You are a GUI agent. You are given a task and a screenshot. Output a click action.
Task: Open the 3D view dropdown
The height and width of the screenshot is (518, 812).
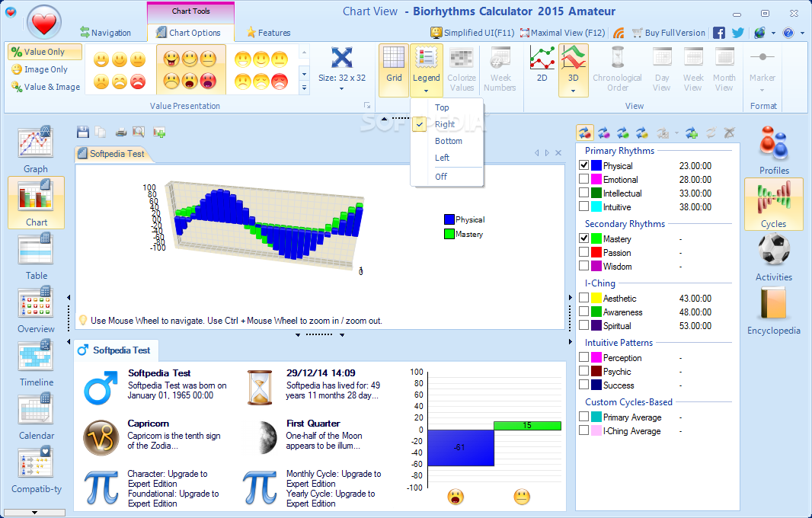click(x=574, y=91)
